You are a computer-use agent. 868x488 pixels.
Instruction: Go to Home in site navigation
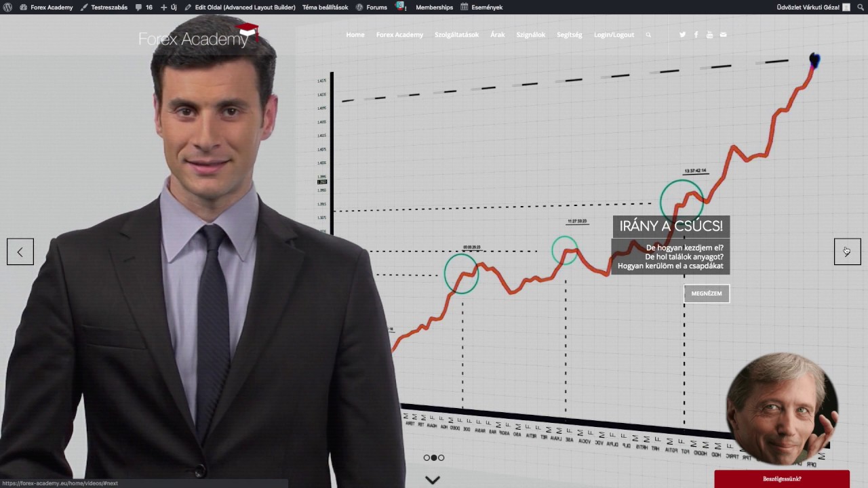click(355, 35)
